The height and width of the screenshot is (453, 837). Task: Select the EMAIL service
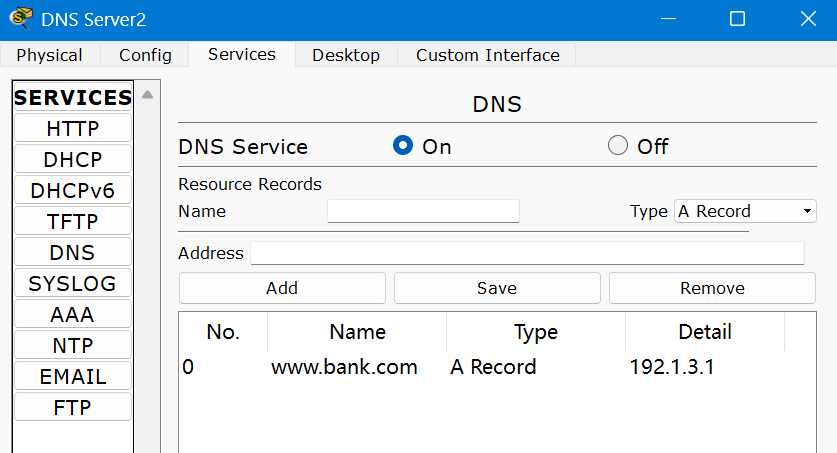click(72, 376)
